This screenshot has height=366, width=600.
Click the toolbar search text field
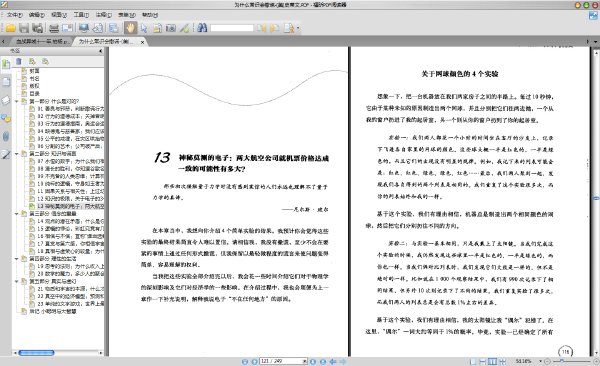[x=232, y=28]
